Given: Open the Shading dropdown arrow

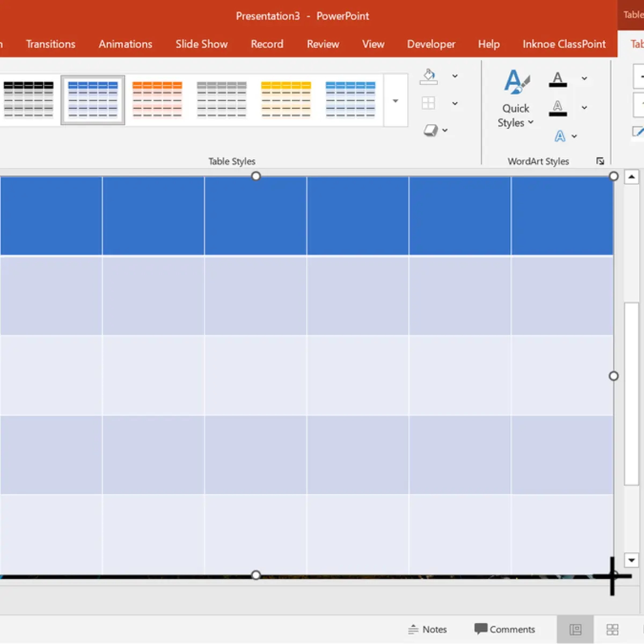Looking at the screenshot, I should point(455,76).
